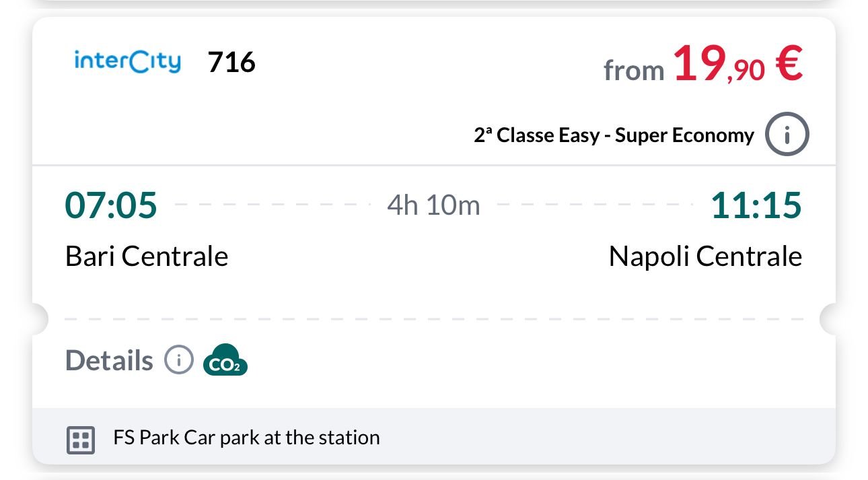Tap the green CO2 cloud icon
This screenshot has height=480, width=868.
(225, 360)
